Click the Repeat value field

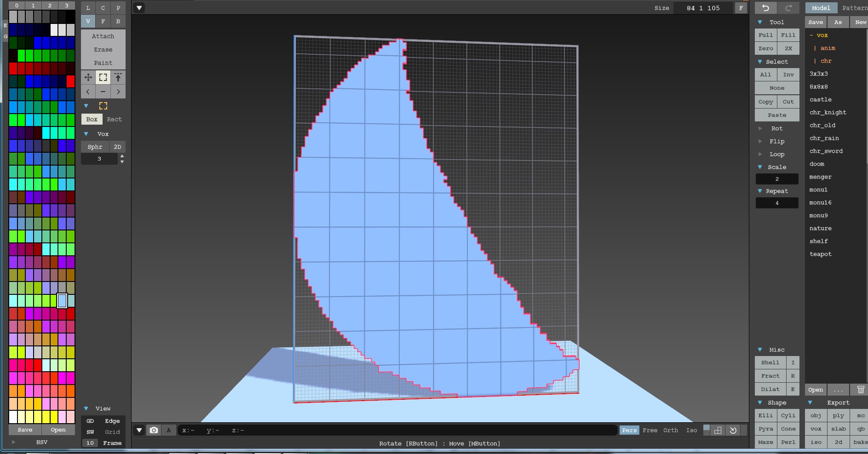[x=777, y=203]
